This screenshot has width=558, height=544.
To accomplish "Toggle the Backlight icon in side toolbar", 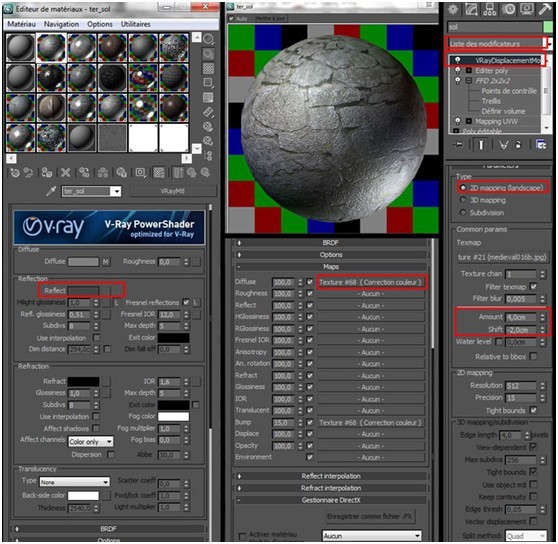I will [x=209, y=54].
